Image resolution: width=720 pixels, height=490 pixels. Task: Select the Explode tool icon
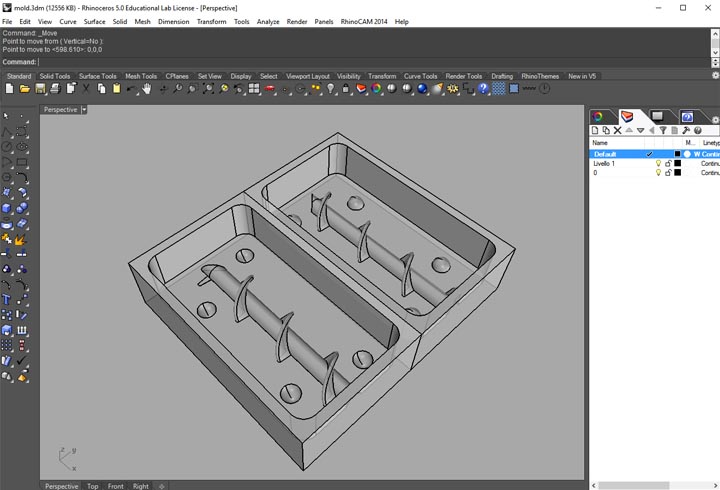[20, 239]
